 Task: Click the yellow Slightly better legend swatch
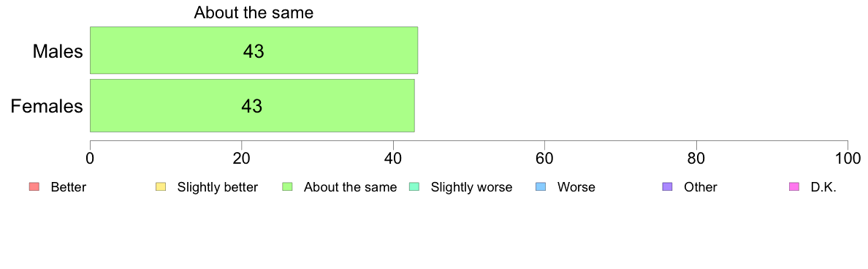point(161,187)
